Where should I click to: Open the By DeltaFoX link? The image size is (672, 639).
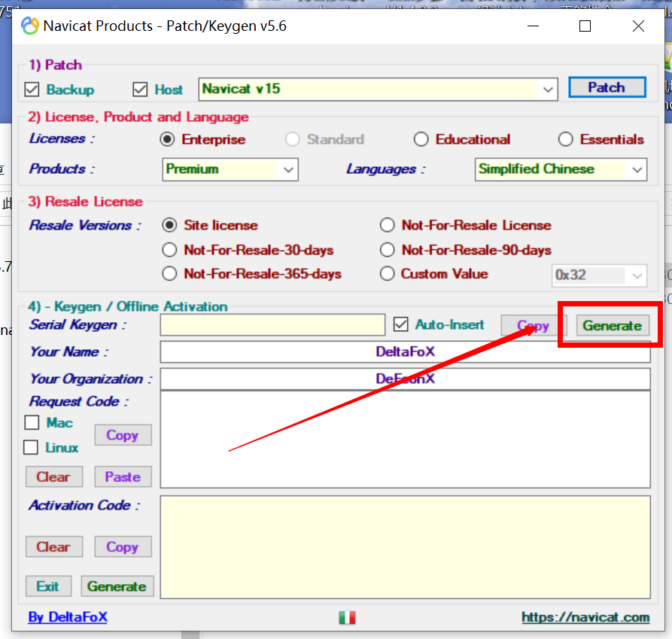[x=68, y=617]
